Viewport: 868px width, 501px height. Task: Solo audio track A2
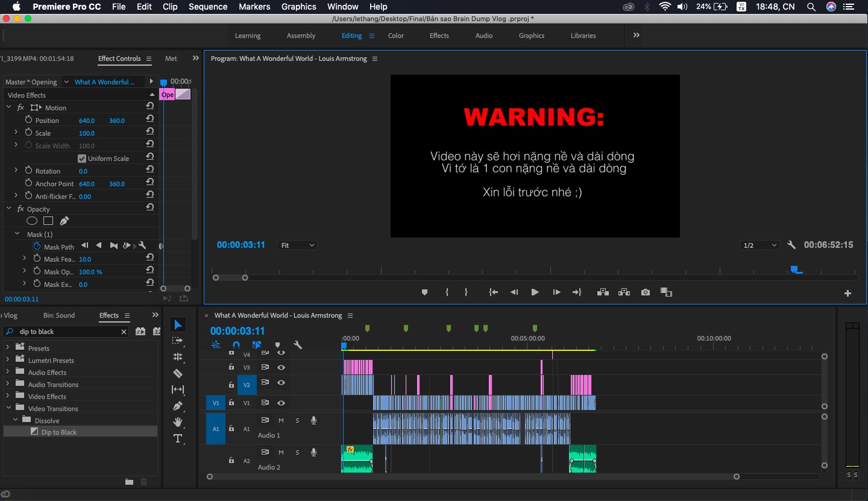pyautogui.click(x=297, y=452)
